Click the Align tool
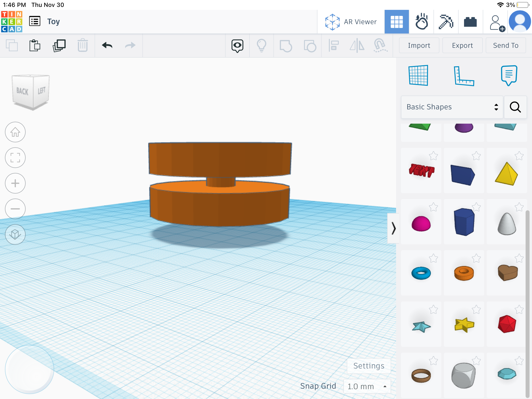Screen dimensions: 532x399 334,46
